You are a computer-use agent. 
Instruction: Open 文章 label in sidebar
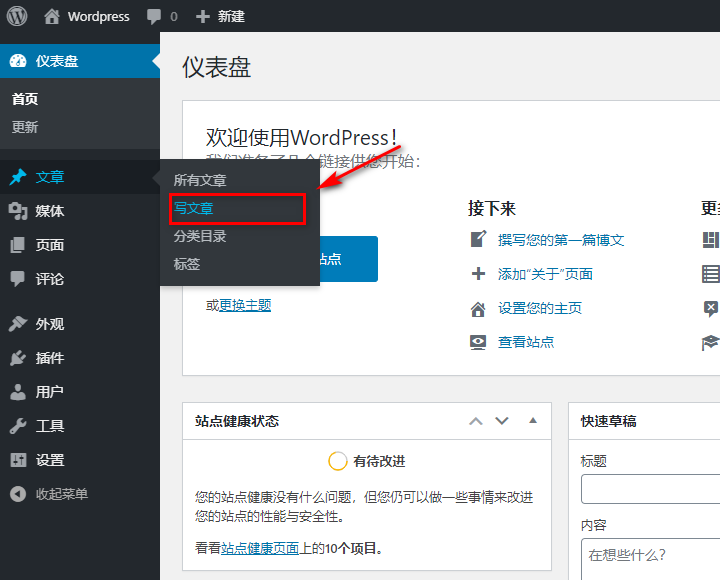[50, 177]
